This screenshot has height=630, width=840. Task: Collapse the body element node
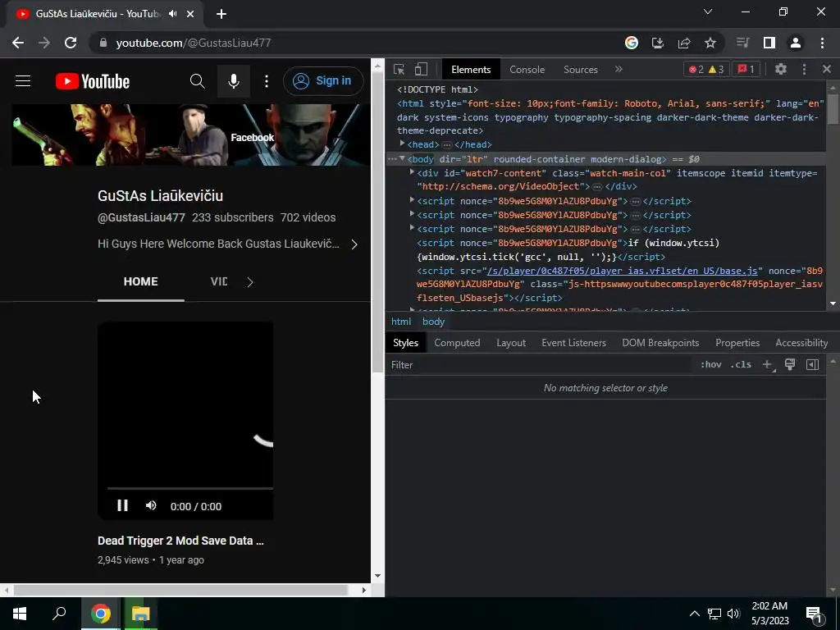point(402,158)
